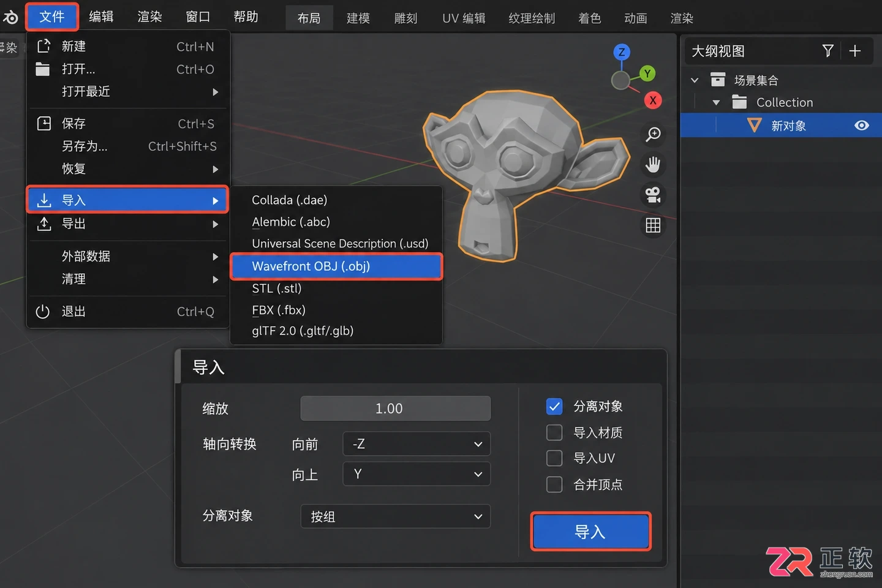Open the 向上 axis dropdown
The image size is (882, 588).
point(417,474)
